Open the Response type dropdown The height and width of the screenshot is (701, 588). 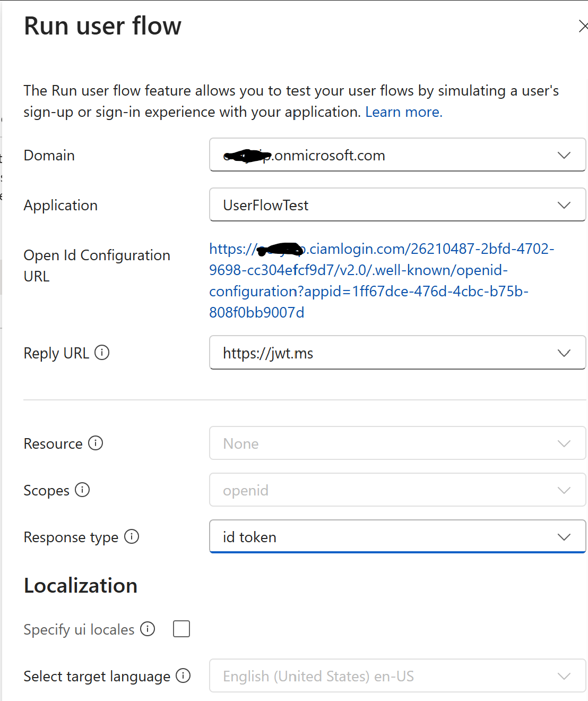coord(564,536)
